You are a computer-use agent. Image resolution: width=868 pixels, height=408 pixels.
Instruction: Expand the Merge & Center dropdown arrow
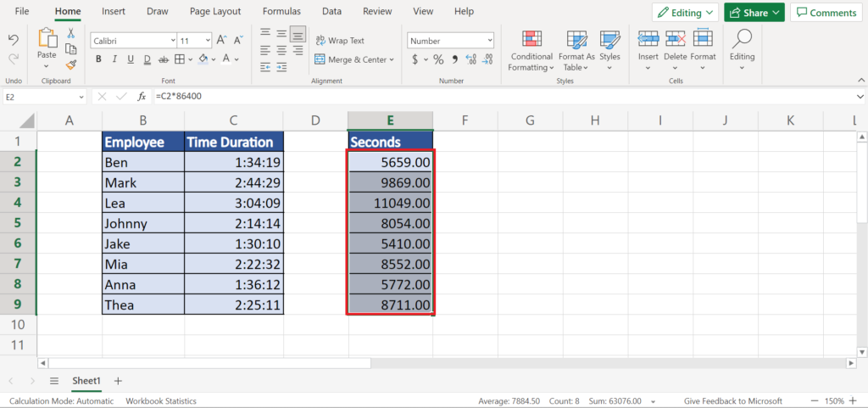pyautogui.click(x=391, y=59)
